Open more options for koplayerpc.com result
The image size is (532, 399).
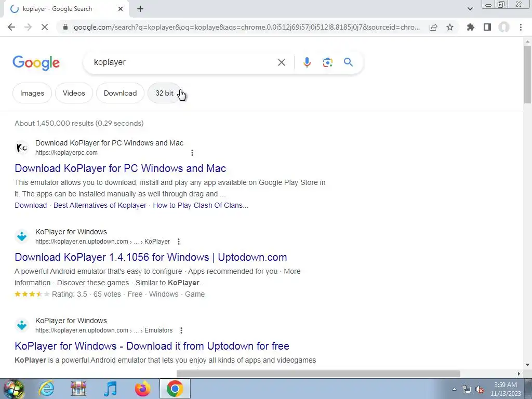(192, 153)
